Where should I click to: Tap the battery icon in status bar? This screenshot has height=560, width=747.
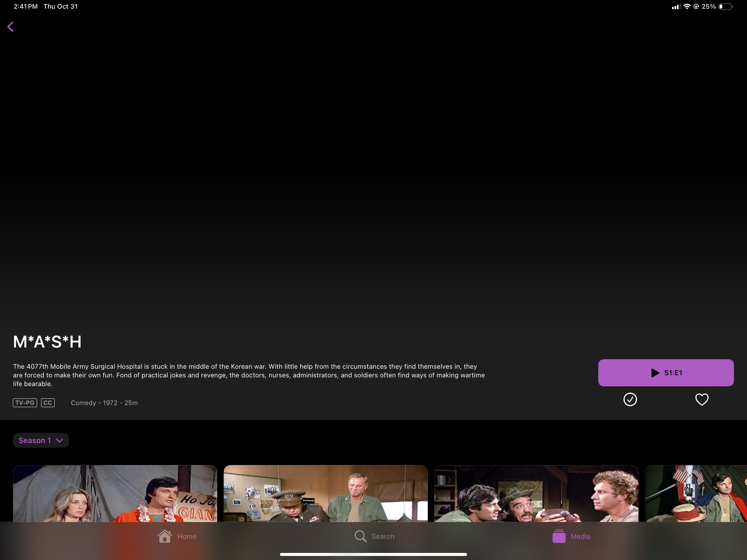[725, 7]
